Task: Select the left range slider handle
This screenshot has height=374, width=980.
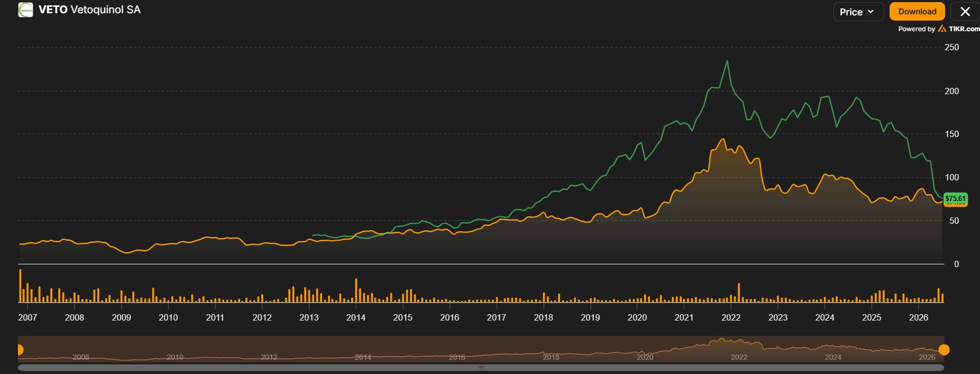Action: 20,350
